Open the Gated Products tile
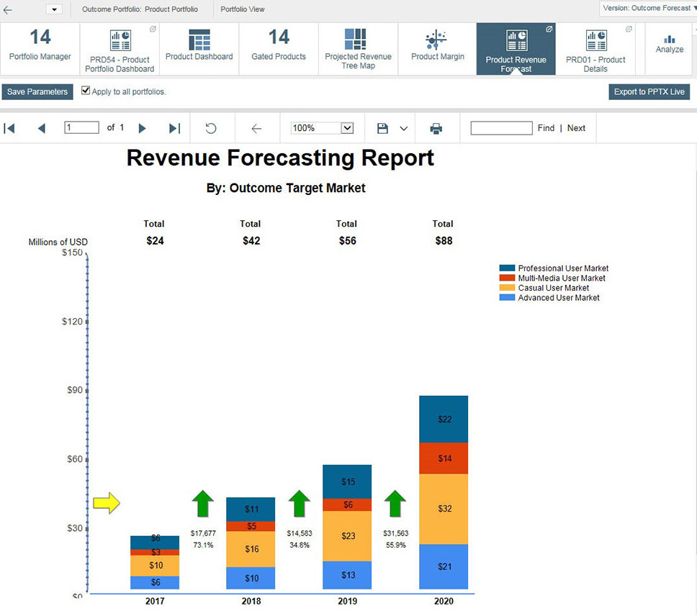Image resolution: width=697 pixels, height=616 pixels. 279,49
